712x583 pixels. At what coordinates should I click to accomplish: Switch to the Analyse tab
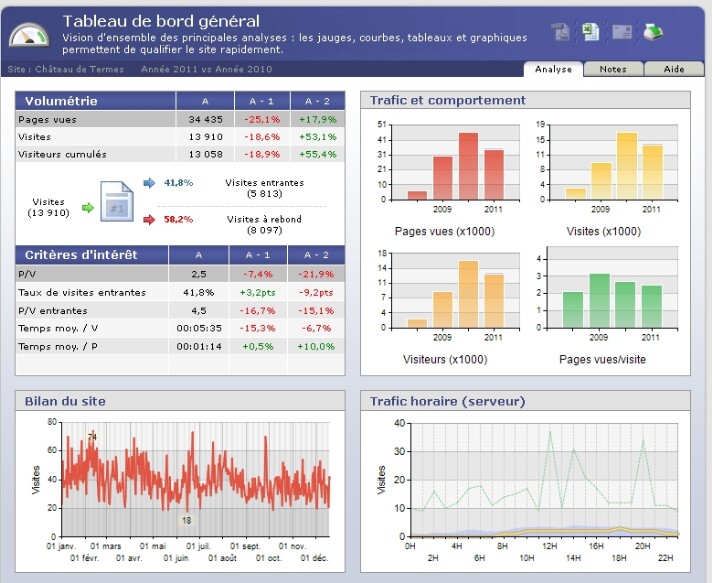pos(553,69)
